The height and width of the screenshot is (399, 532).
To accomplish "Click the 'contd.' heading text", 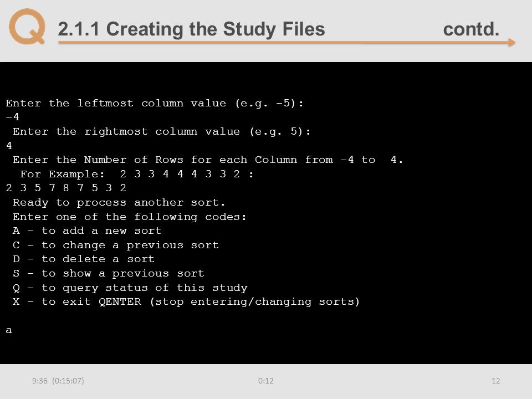I will pyautogui.click(x=471, y=29).
